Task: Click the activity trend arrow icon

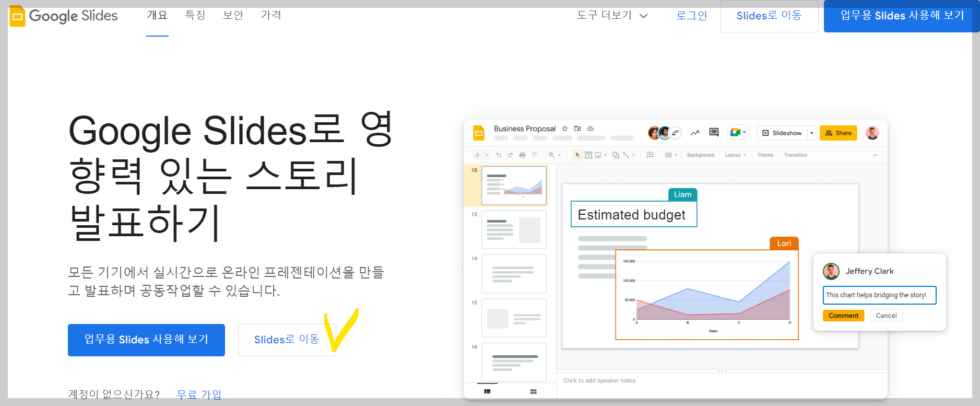Action: point(694,133)
